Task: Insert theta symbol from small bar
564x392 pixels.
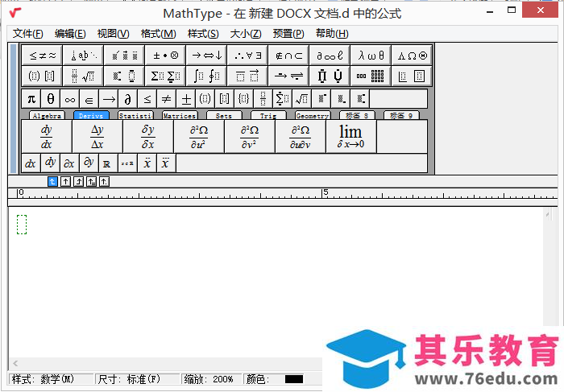Action: pos(51,99)
